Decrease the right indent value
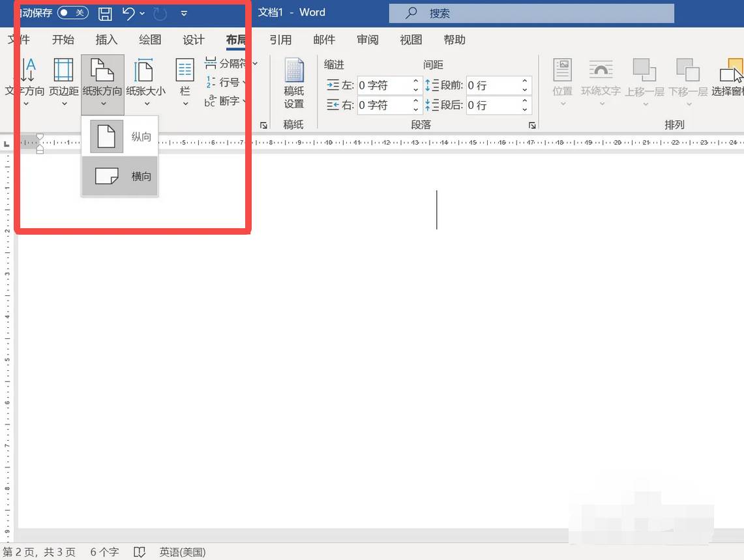The height and width of the screenshot is (560, 744). (x=416, y=109)
